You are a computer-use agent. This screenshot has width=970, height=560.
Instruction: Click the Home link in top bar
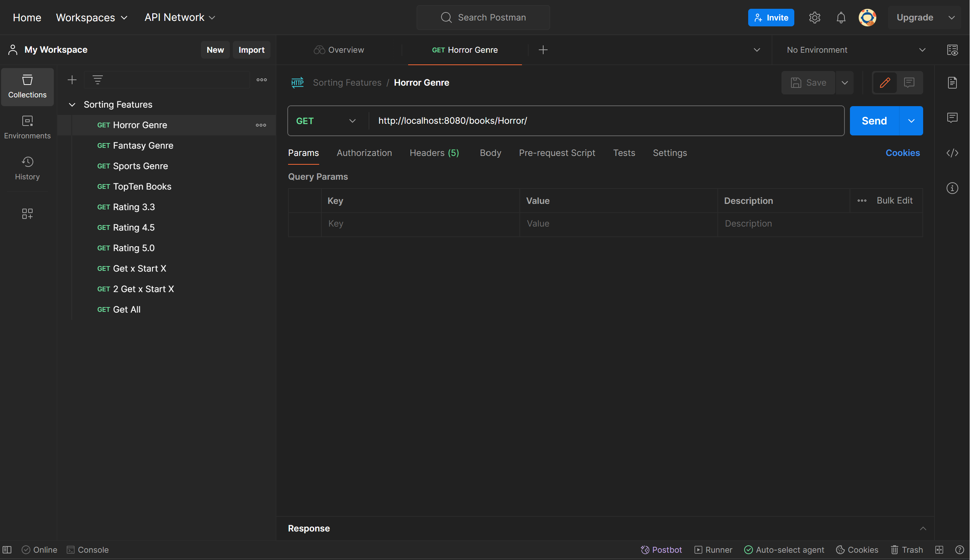(27, 18)
